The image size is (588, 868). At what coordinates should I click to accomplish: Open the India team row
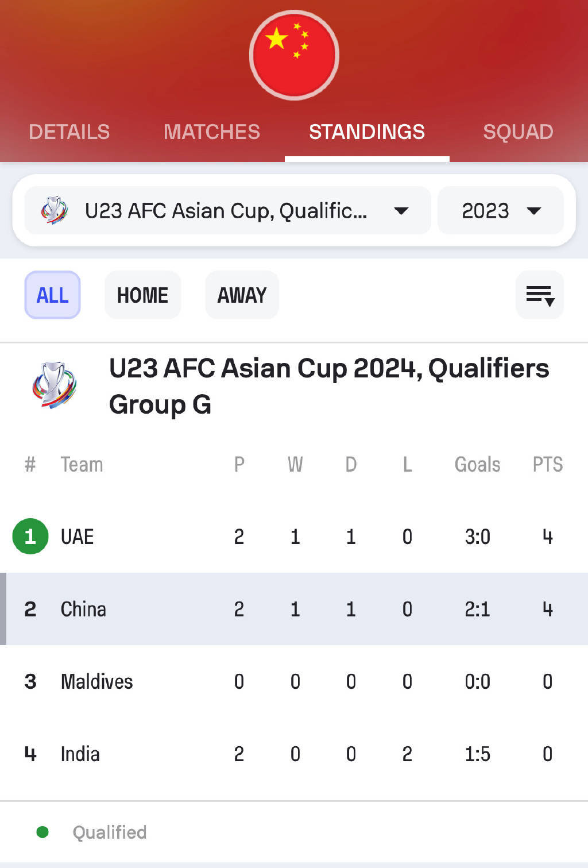[294, 754]
